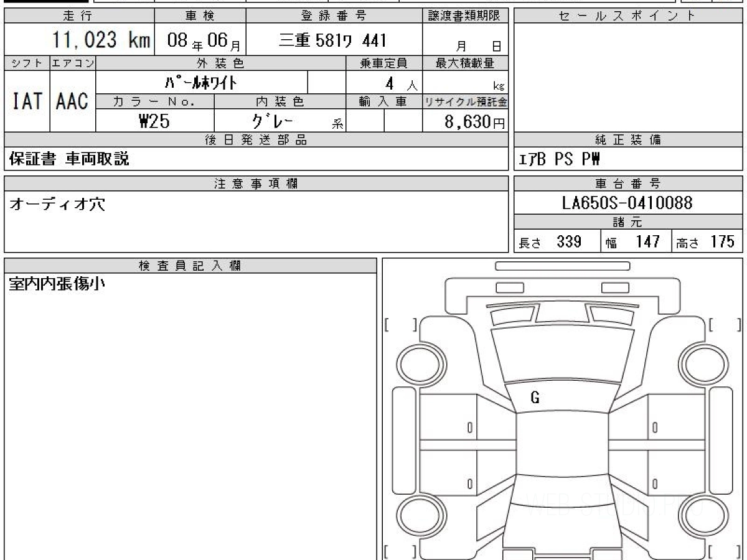Click the シフト header cell
Screen dimensions: 747x560
coord(27,63)
